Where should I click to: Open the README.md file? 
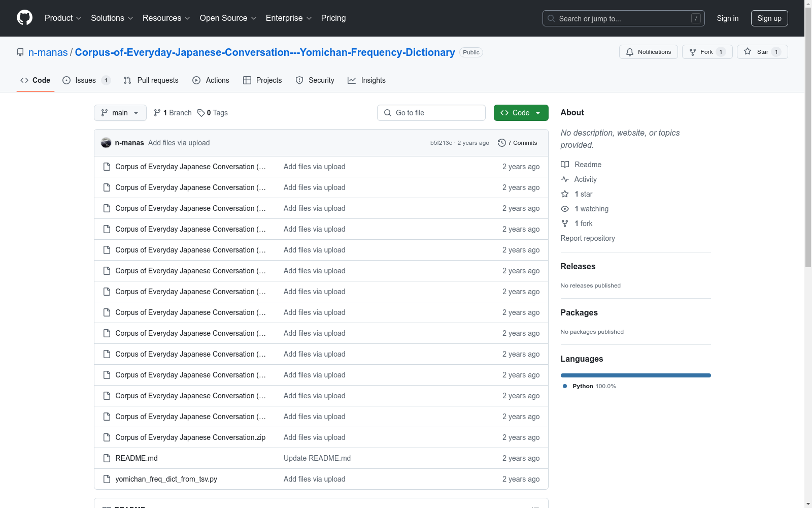click(x=137, y=458)
